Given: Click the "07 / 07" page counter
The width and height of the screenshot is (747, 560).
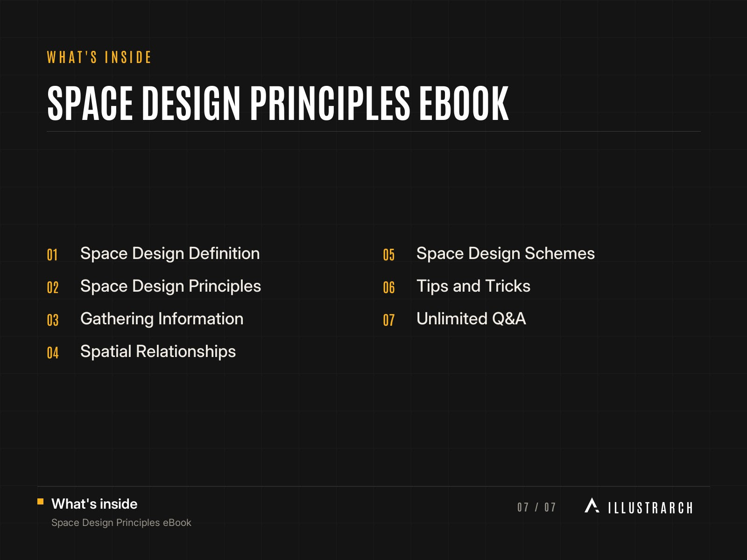Looking at the screenshot, I should [x=537, y=507].
